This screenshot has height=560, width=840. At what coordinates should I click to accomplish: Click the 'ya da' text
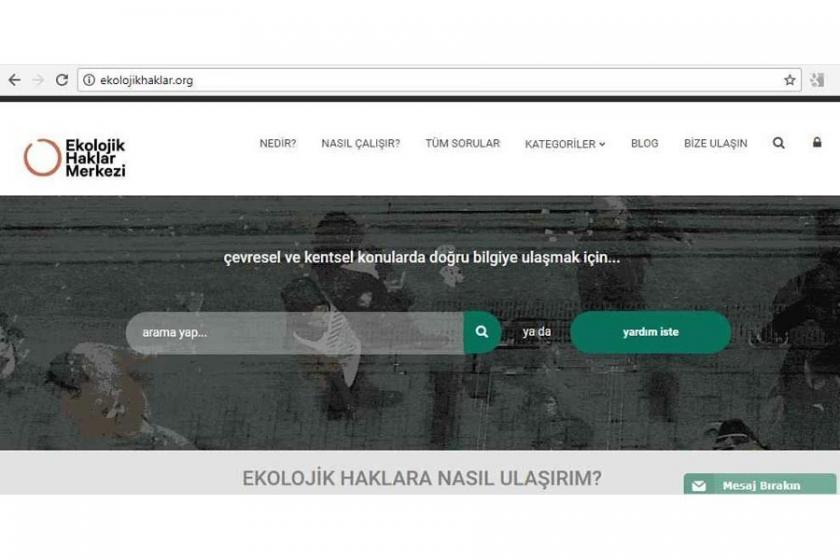click(x=537, y=332)
